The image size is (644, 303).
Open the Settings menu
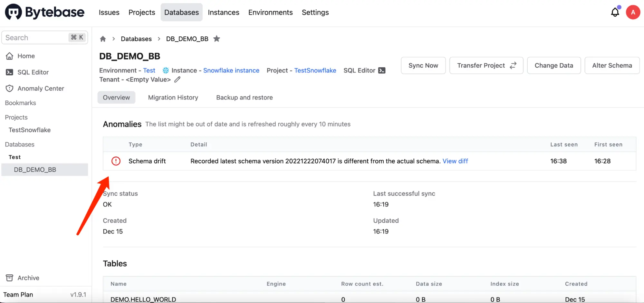coord(315,12)
